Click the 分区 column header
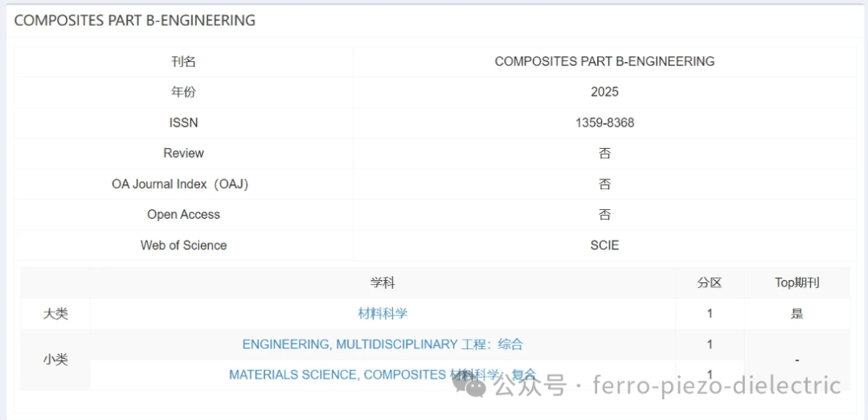Viewport: 868px width, 420px height. 710,283
